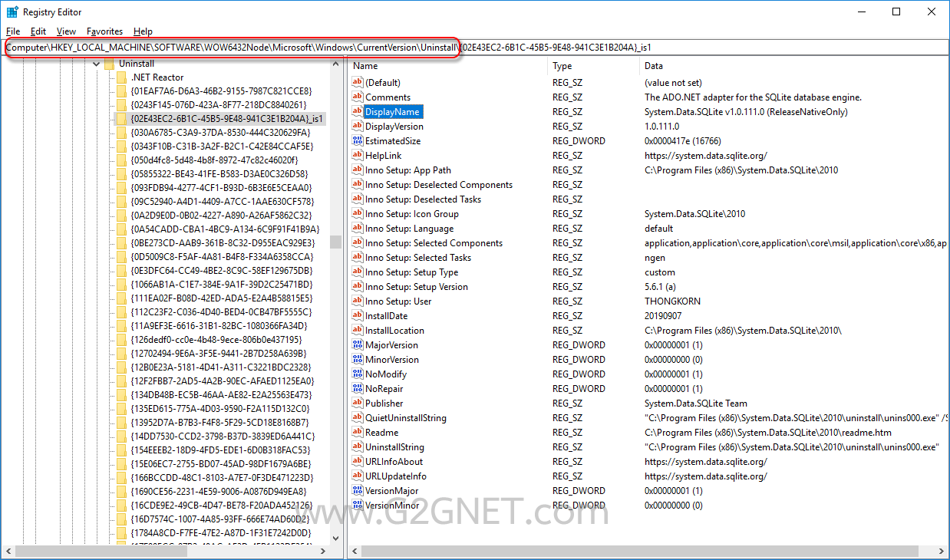The height and width of the screenshot is (560, 950).
Task: Collapse the Uninstall key in the tree
Action: (x=97, y=64)
